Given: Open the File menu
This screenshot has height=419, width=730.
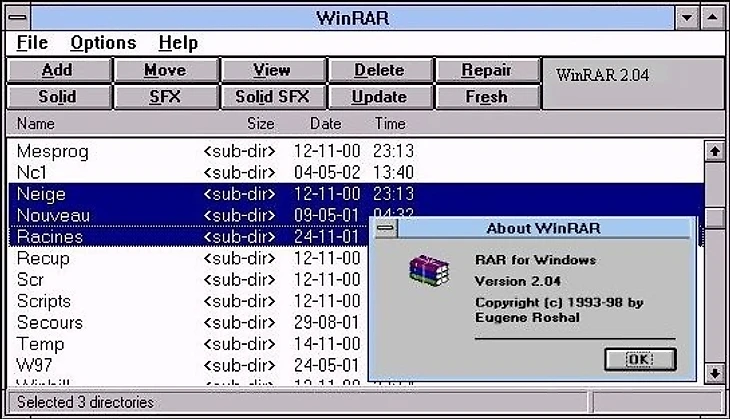Looking at the screenshot, I should [x=32, y=43].
